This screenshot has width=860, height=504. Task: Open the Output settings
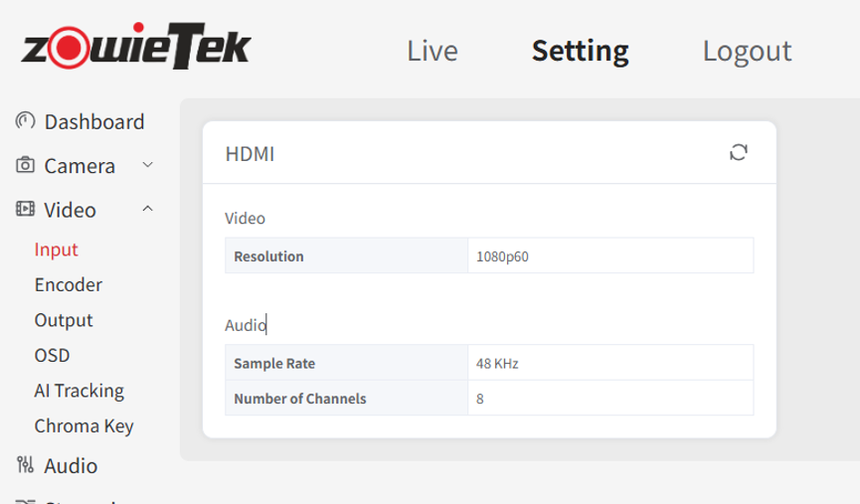(64, 320)
